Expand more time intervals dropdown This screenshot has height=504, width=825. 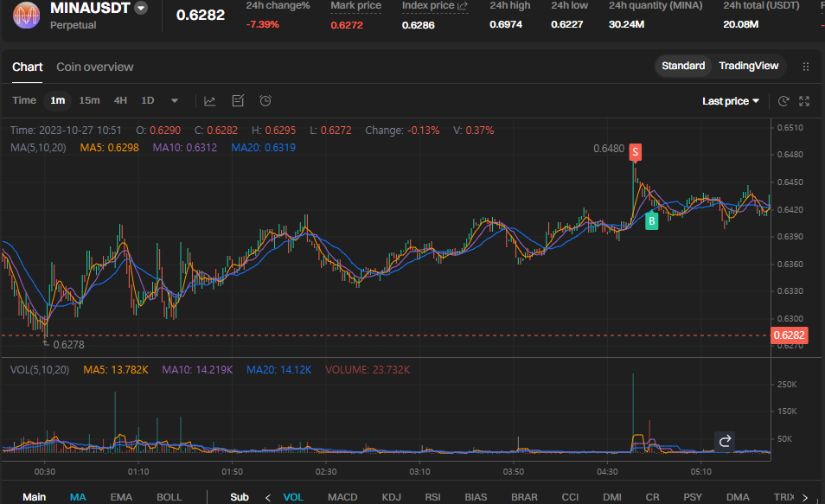click(x=175, y=101)
